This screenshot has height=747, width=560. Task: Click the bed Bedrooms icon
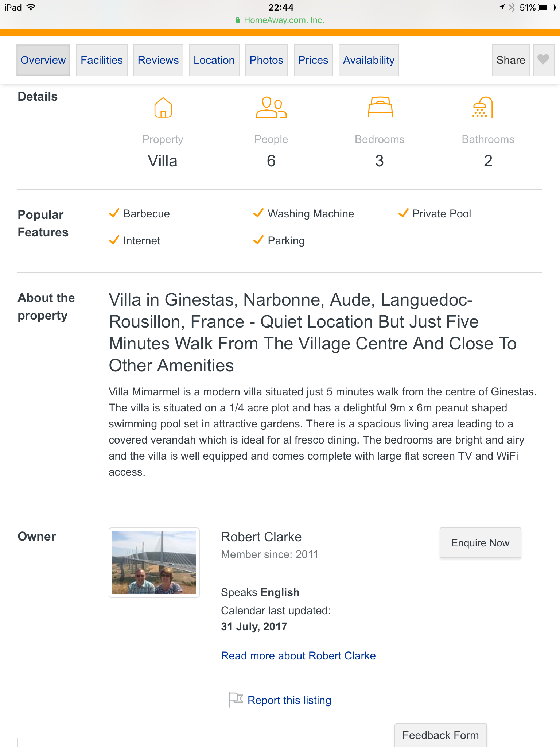click(x=380, y=107)
